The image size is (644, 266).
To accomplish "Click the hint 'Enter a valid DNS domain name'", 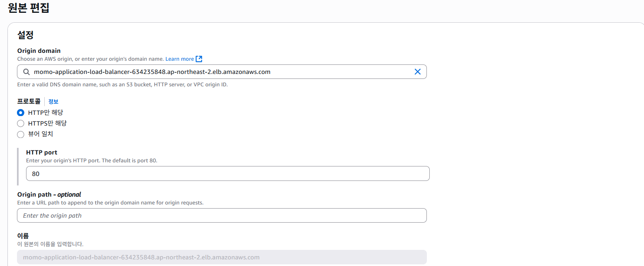I will [122, 85].
